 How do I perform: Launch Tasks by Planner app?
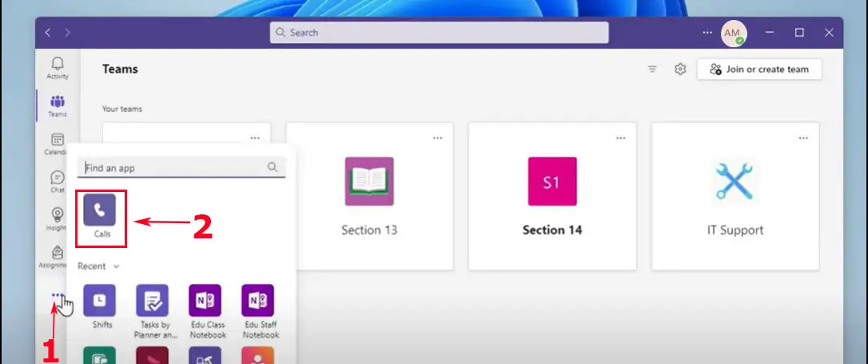tap(152, 301)
